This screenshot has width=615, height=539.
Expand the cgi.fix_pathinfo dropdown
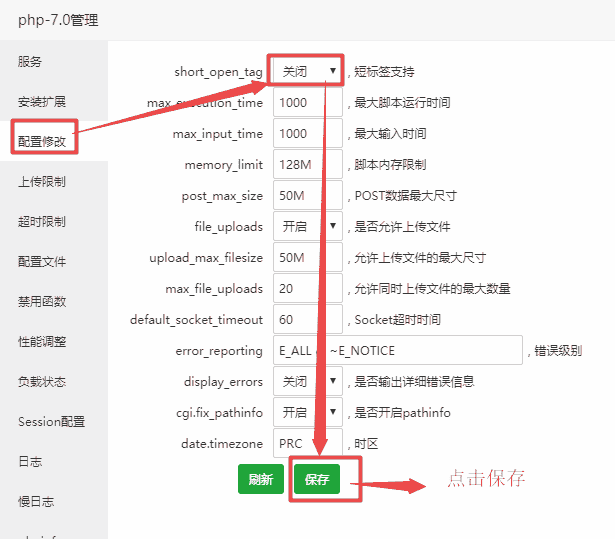(308, 412)
